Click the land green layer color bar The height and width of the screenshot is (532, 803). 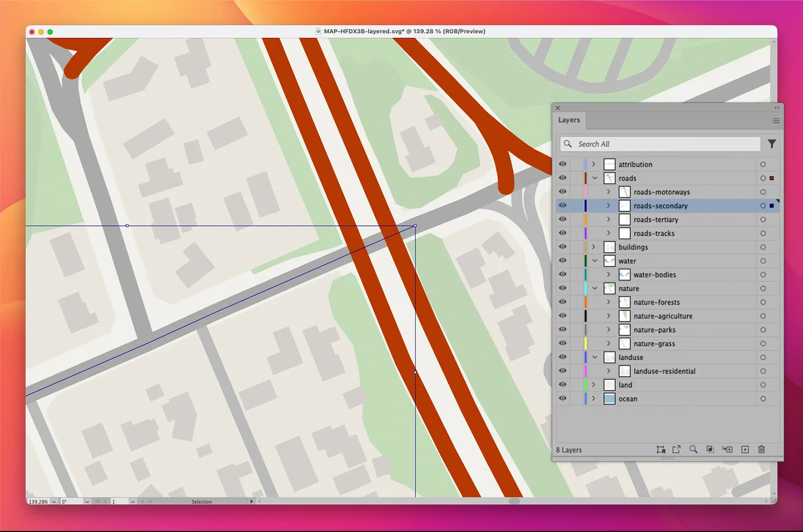585,385
